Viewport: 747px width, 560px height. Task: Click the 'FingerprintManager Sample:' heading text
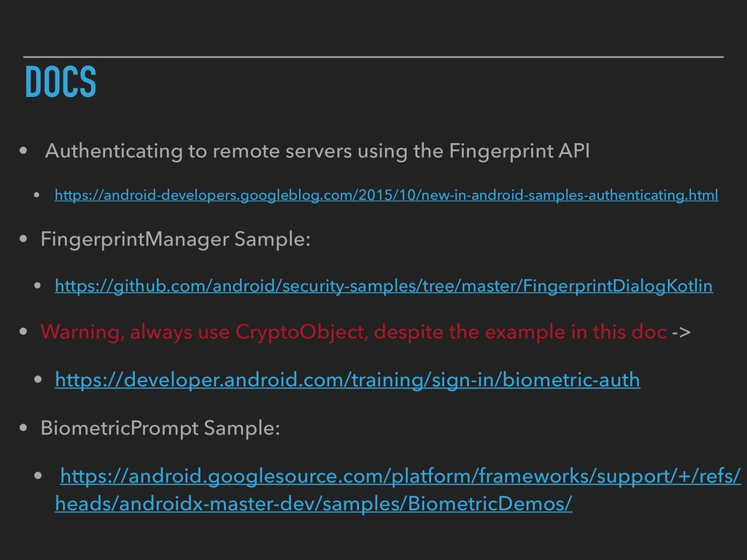click(x=175, y=239)
